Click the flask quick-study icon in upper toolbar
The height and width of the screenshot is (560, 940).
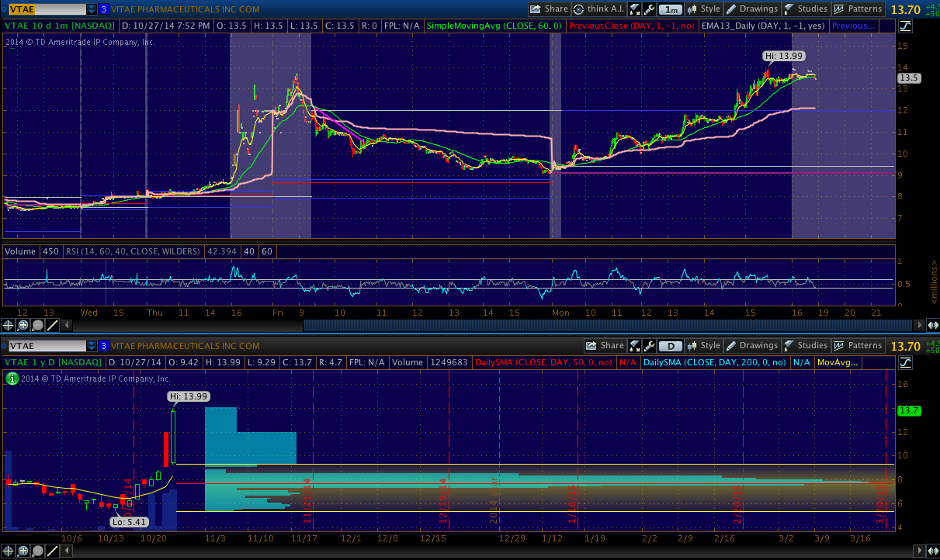[635, 9]
